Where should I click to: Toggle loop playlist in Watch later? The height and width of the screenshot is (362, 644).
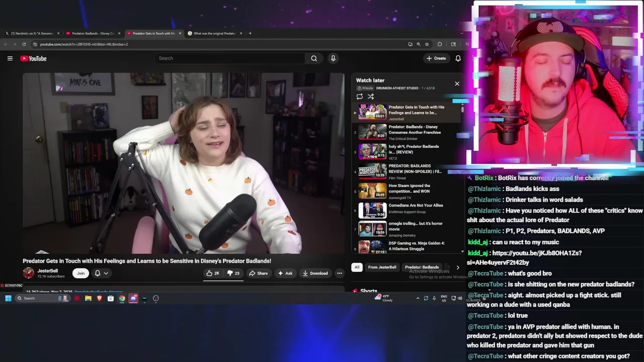(359, 97)
